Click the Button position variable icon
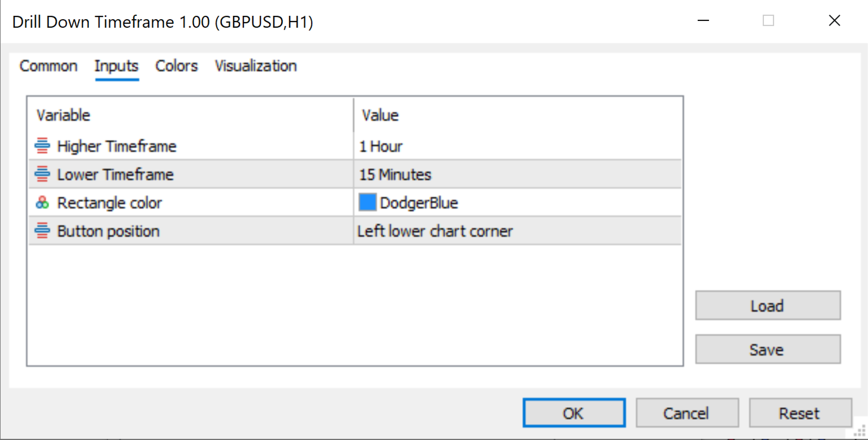868x440 pixels. point(42,231)
